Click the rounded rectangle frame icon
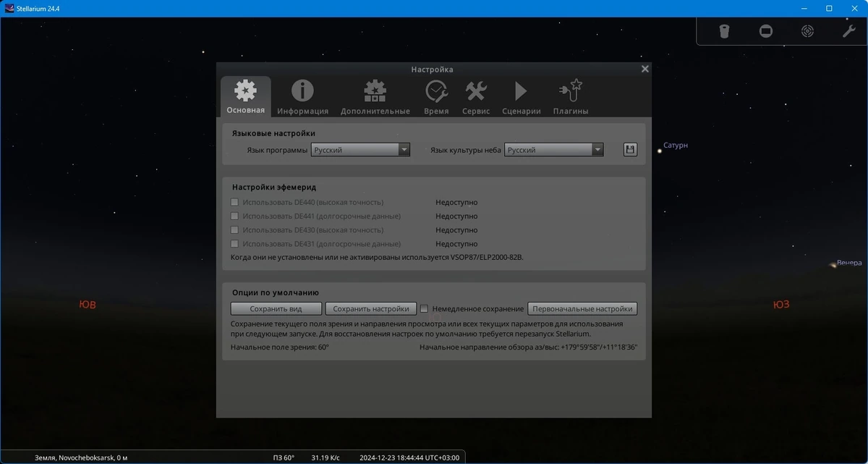 pos(766,31)
